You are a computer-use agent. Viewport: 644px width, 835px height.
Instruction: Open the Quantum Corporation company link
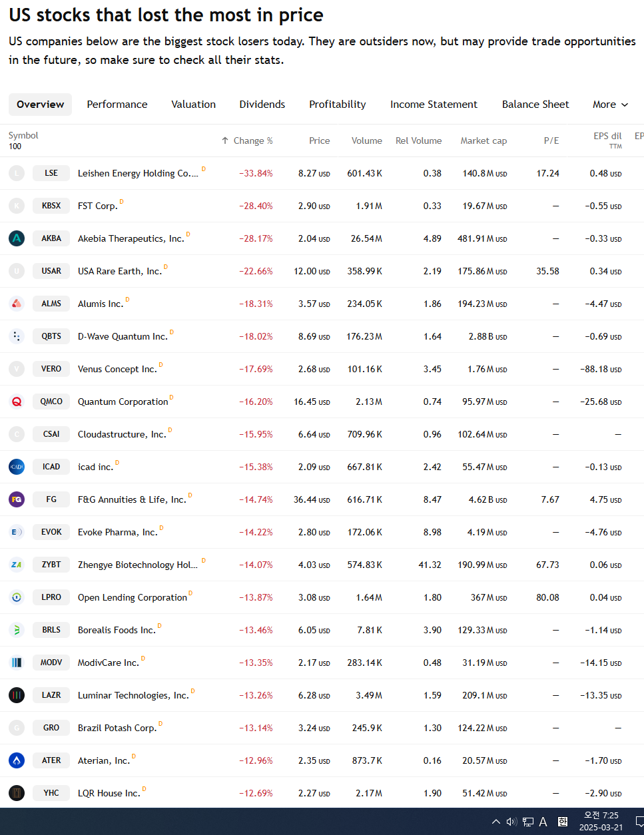click(x=123, y=402)
